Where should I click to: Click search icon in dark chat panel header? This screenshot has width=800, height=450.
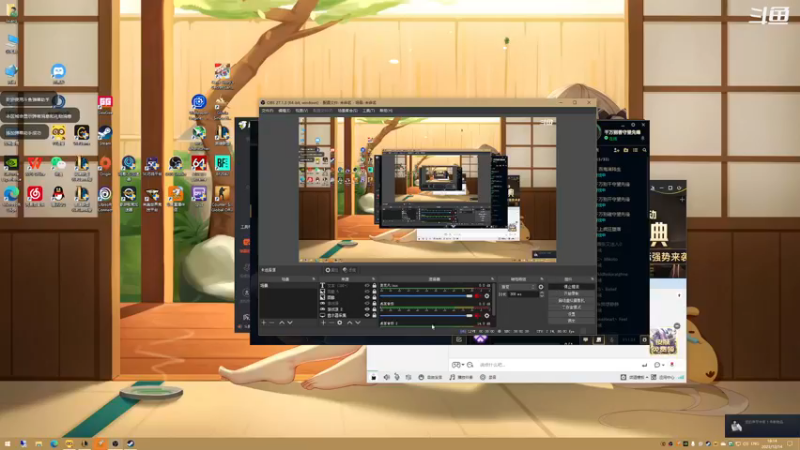[644, 150]
